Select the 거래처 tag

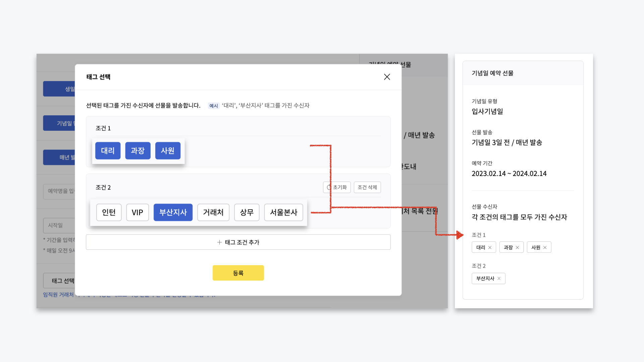[213, 212]
